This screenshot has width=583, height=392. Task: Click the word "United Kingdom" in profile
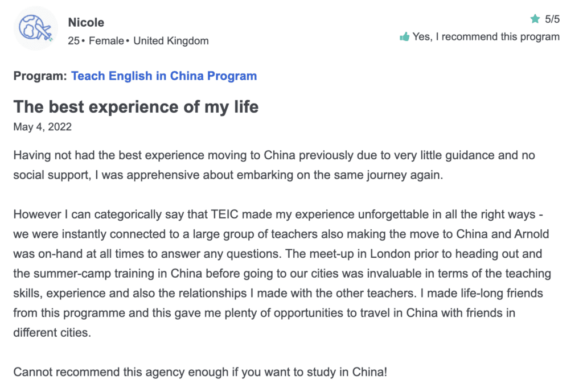tap(171, 41)
